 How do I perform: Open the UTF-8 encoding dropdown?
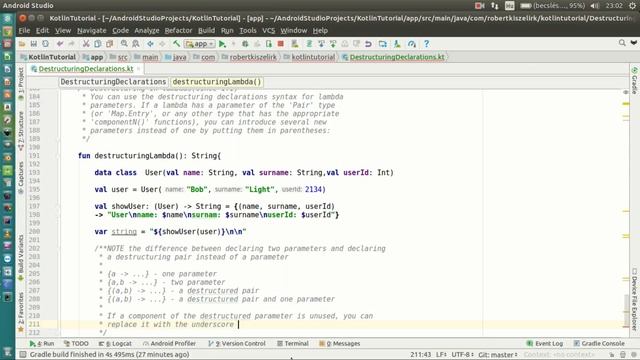pyautogui.click(x=463, y=355)
